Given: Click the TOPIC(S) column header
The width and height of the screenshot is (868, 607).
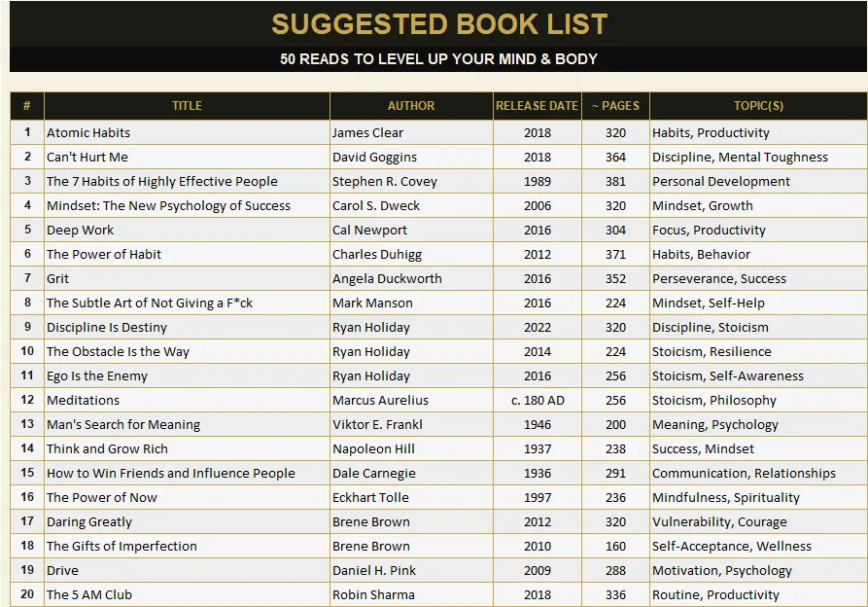Looking at the screenshot, I should point(758,106).
